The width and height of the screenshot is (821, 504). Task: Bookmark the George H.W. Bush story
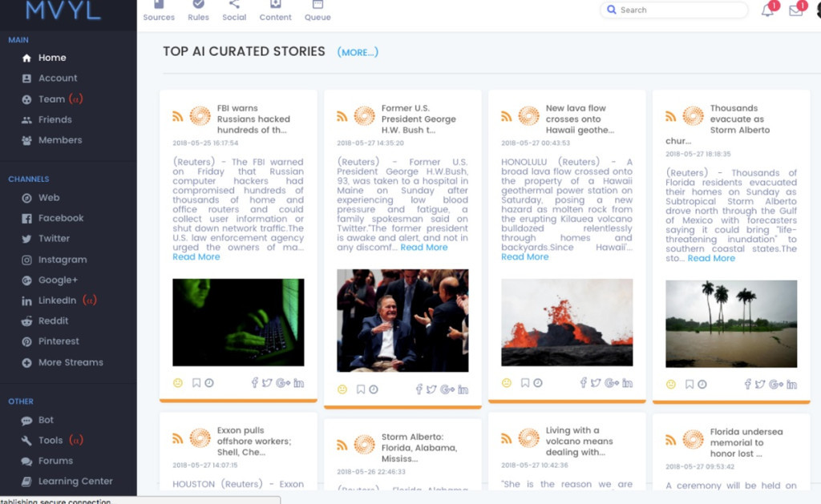tap(361, 389)
